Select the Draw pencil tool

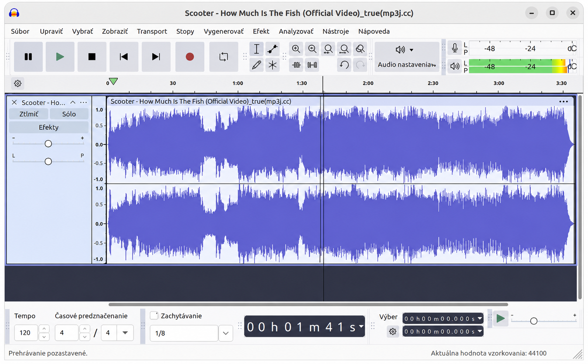point(256,65)
